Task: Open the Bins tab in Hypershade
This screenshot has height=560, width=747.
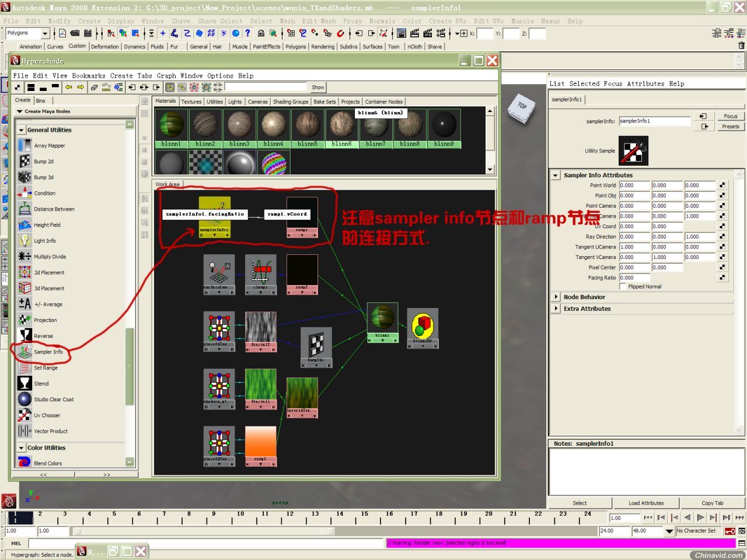Action: [x=40, y=100]
